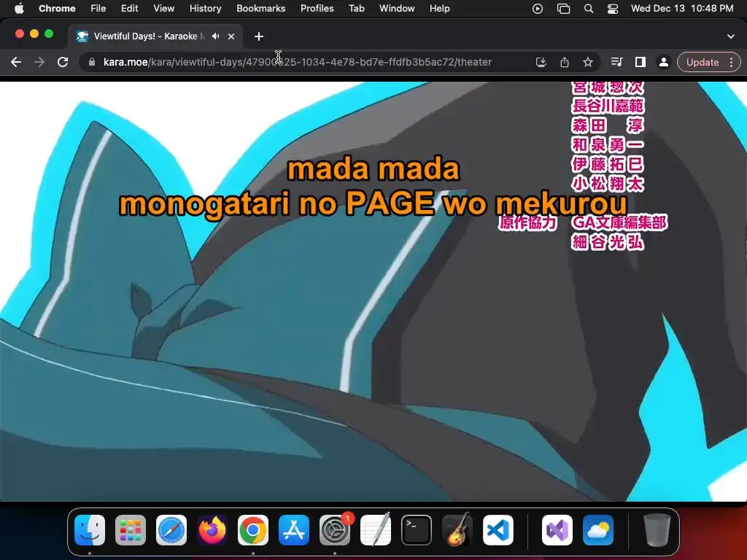
Task: Open the Chrome profile avatar menu
Action: tap(663, 62)
